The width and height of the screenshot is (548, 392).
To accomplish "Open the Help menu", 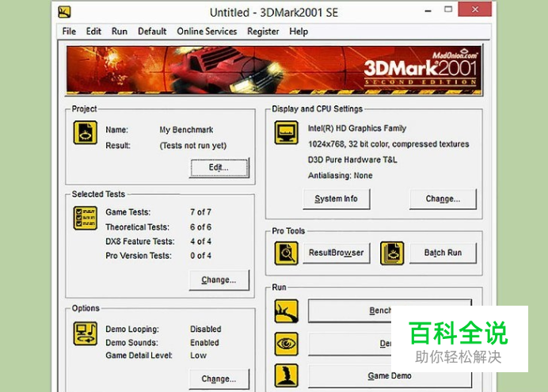I will tap(299, 32).
